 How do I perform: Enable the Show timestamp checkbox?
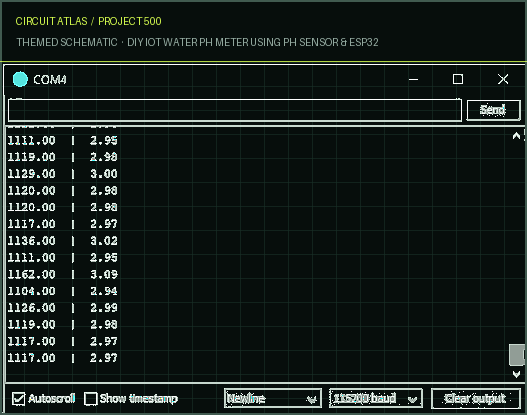[91, 399]
